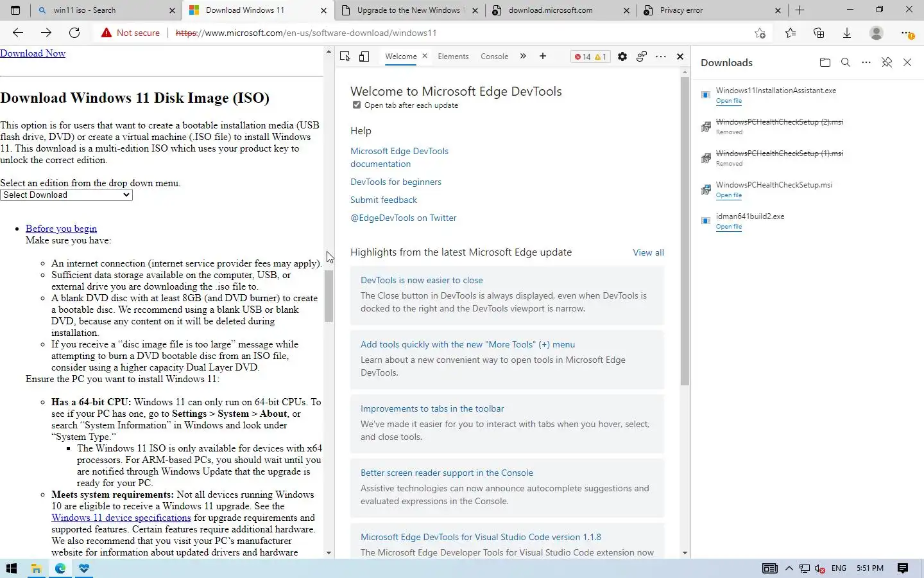924x578 pixels.
Task: Click search icon in Downloads panel
Action: 846,62
